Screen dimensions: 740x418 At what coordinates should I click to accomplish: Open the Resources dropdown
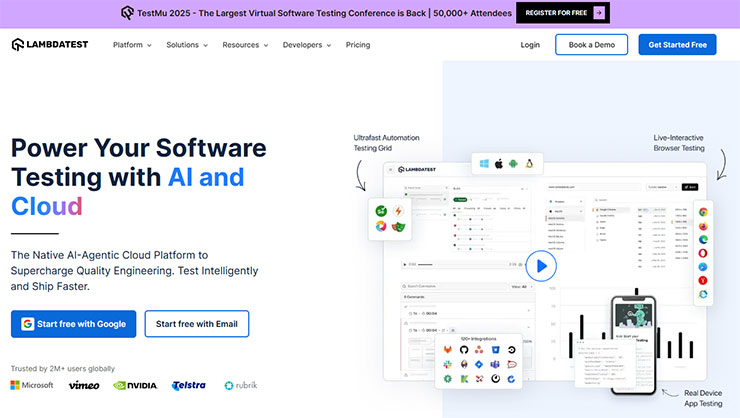[245, 45]
